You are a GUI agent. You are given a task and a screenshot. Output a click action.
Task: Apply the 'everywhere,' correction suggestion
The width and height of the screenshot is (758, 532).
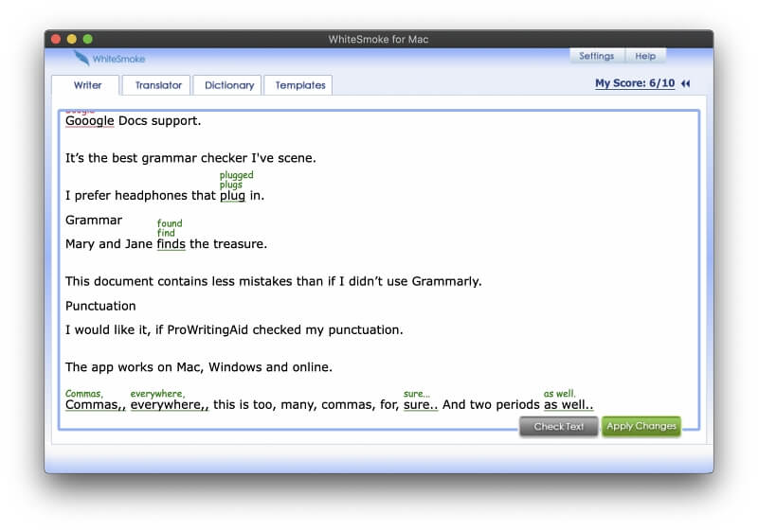click(x=157, y=394)
